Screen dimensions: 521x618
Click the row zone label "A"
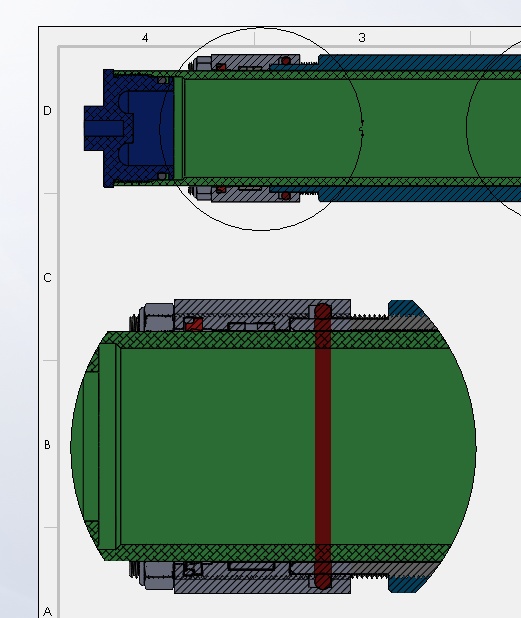(47, 612)
